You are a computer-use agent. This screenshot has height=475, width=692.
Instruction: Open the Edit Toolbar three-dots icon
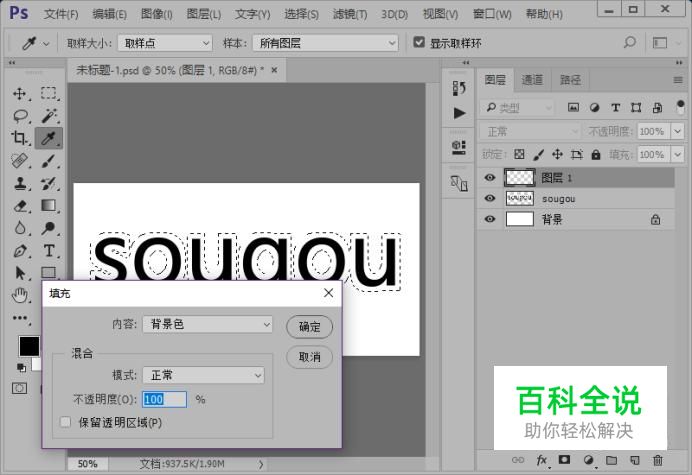tap(19, 318)
